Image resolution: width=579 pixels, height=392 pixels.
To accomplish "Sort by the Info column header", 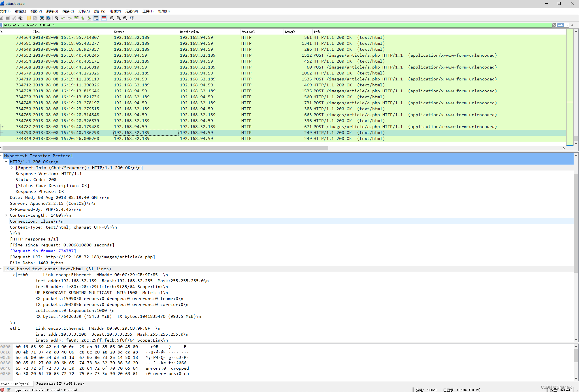I will pyautogui.click(x=439, y=32).
